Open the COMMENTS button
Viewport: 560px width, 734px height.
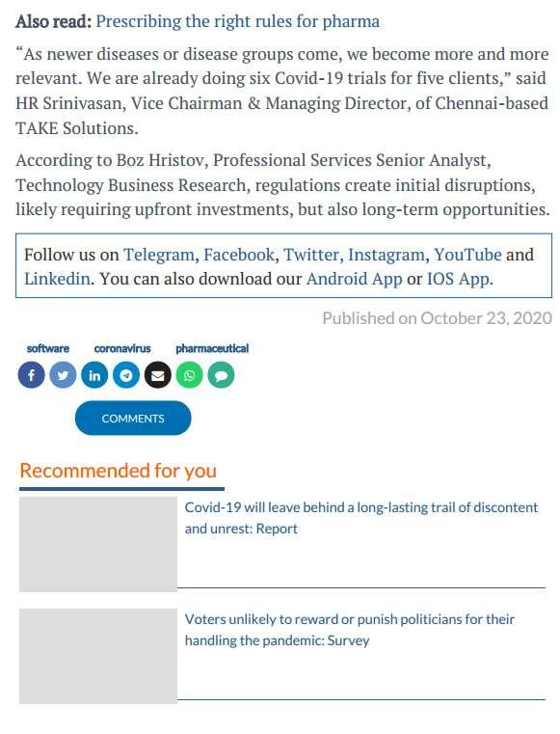[x=133, y=418]
